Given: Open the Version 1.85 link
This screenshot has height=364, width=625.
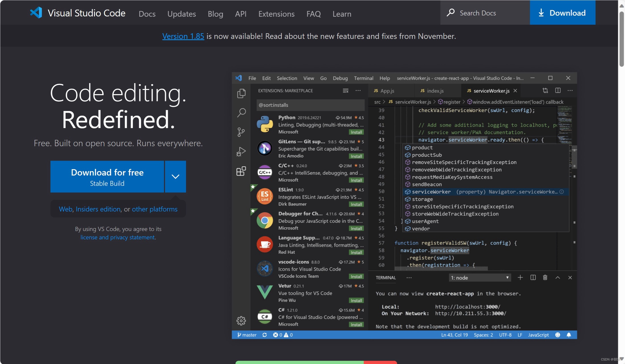Looking at the screenshot, I should (x=183, y=36).
